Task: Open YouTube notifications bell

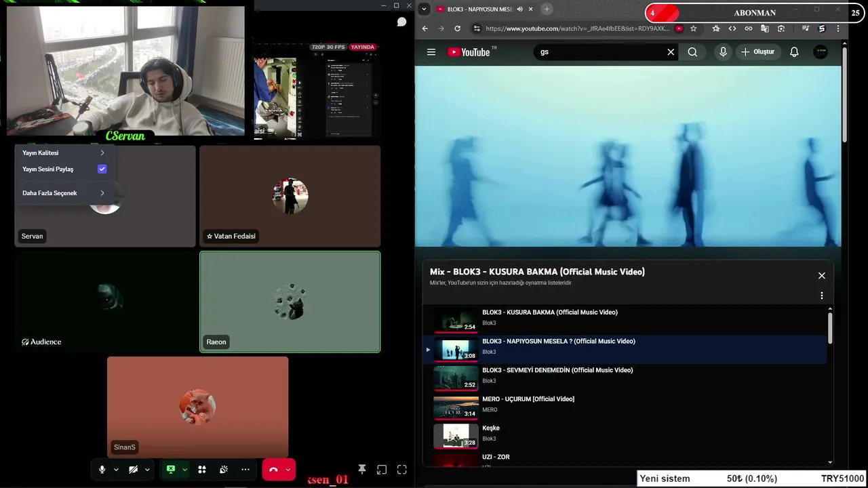Action: 794,52
